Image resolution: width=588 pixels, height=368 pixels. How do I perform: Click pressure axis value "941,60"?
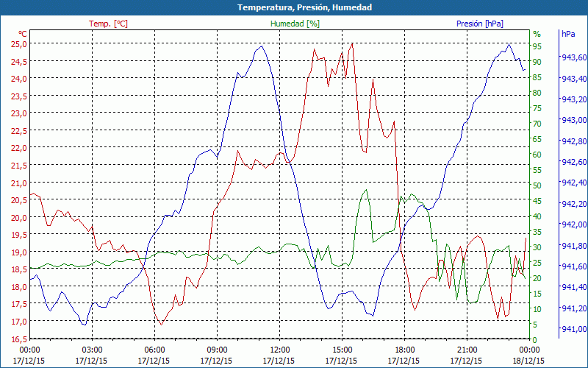(x=573, y=266)
